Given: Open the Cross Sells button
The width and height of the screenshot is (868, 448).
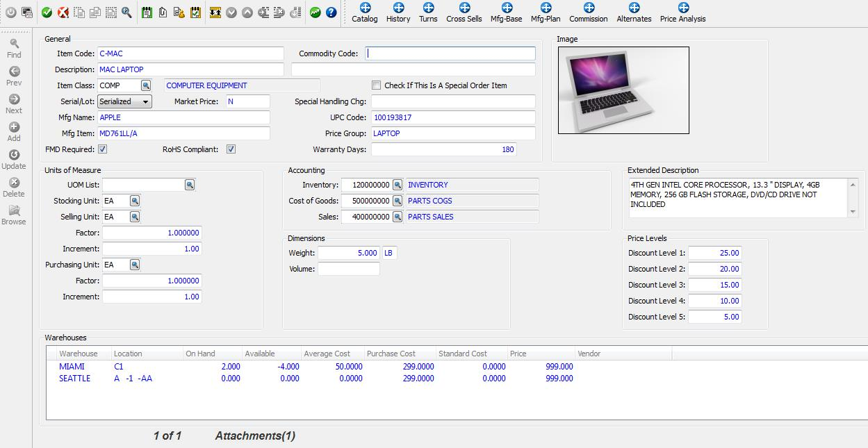Looking at the screenshot, I should (x=464, y=12).
